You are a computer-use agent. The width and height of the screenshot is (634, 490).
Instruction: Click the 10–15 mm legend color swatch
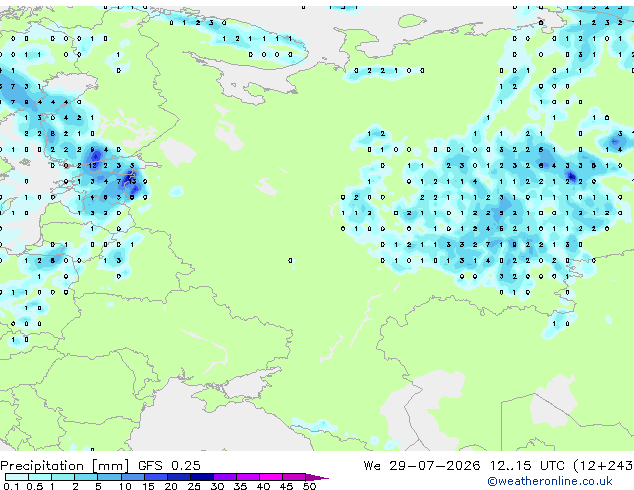[x=132, y=477]
